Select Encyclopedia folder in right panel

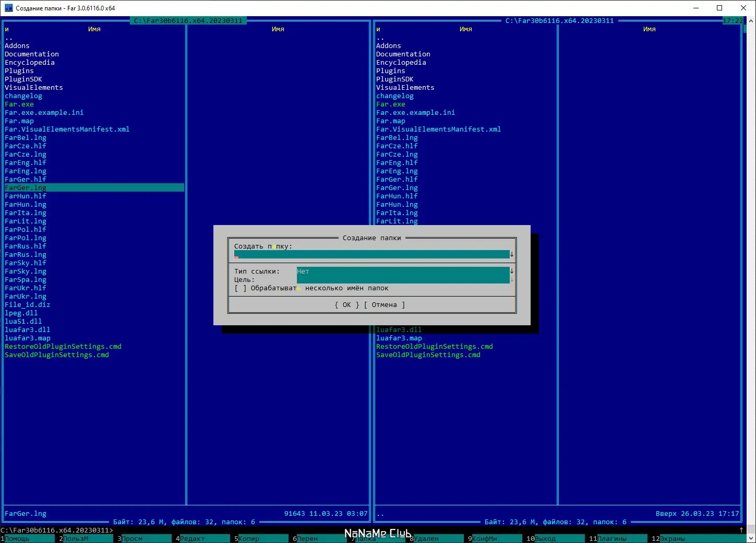pyautogui.click(x=401, y=63)
